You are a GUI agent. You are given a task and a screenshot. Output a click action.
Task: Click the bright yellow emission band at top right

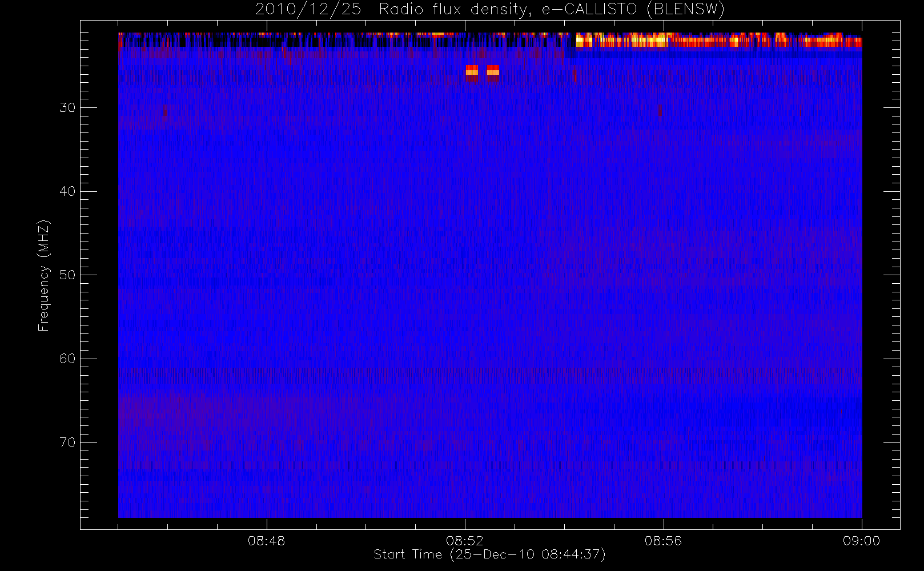pyautogui.click(x=718, y=41)
